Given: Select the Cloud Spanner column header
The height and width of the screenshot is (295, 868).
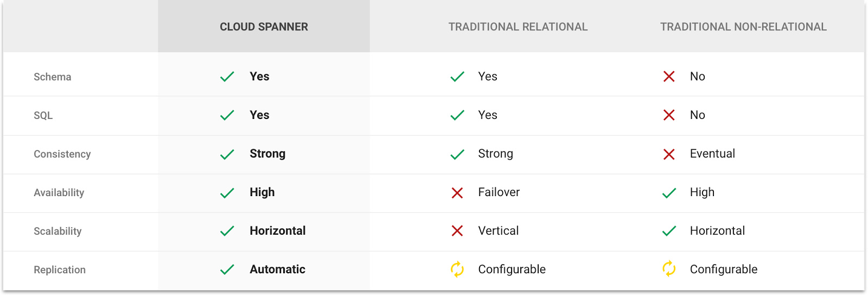Looking at the screenshot, I should [x=264, y=27].
